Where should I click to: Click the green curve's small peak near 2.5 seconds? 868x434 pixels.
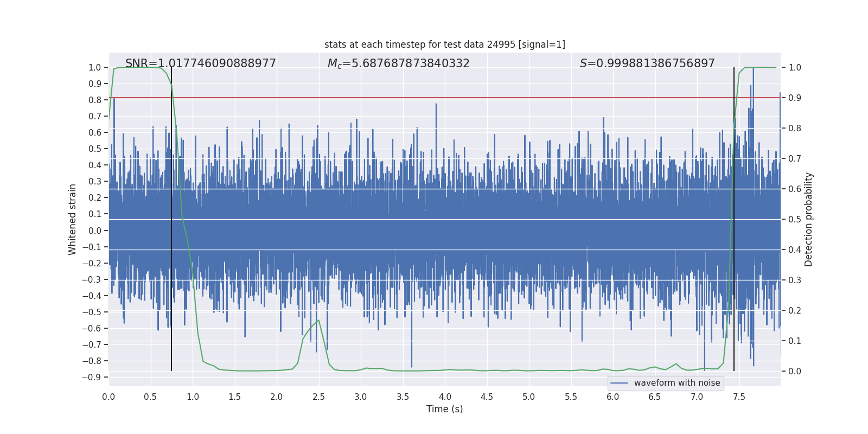318,321
